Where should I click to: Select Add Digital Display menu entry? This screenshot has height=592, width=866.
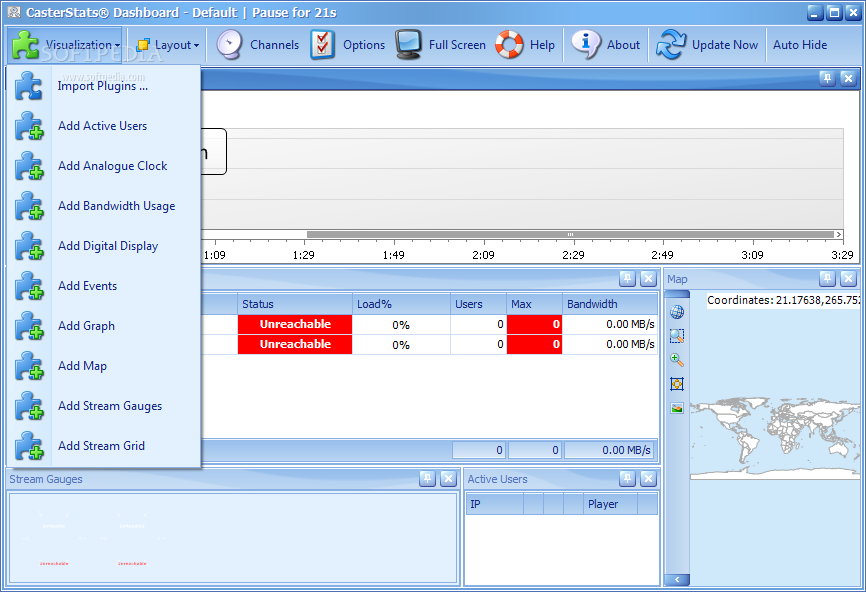click(103, 246)
